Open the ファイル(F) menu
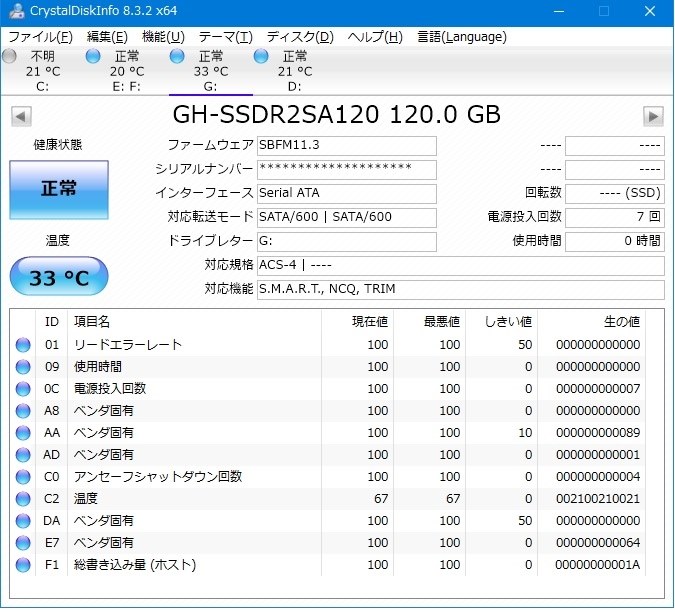Screen dimensions: 675x613 pos(40,37)
